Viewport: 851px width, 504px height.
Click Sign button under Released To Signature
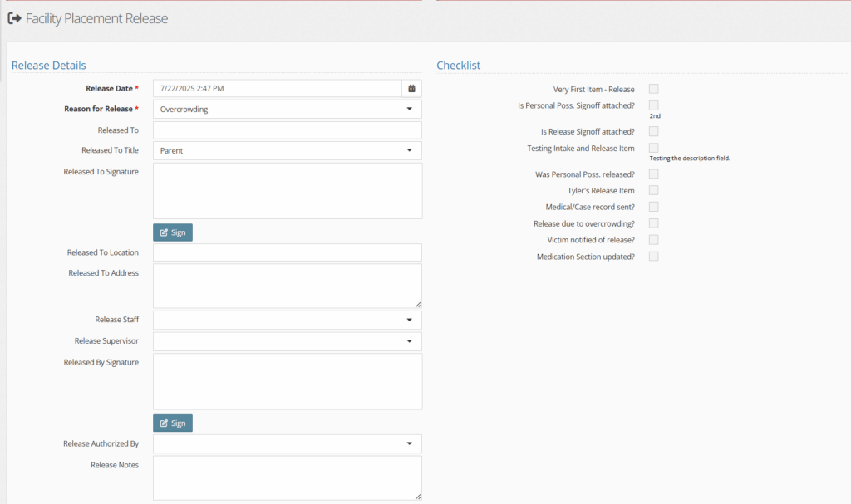[173, 232]
